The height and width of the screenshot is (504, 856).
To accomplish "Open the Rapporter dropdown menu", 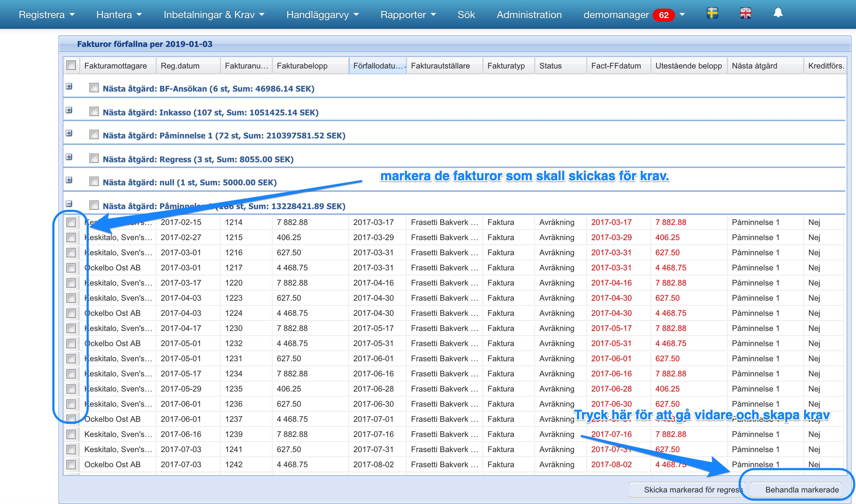I will coord(408,15).
